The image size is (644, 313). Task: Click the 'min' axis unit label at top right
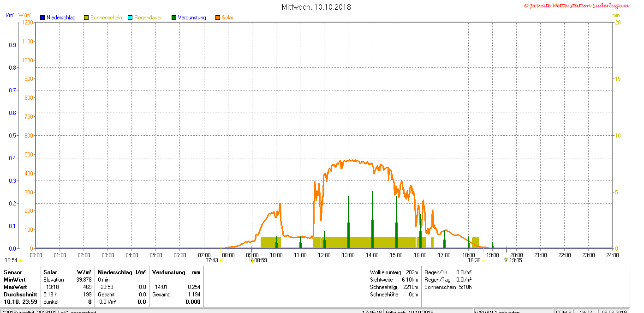pyautogui.click(x=616, y=15)
